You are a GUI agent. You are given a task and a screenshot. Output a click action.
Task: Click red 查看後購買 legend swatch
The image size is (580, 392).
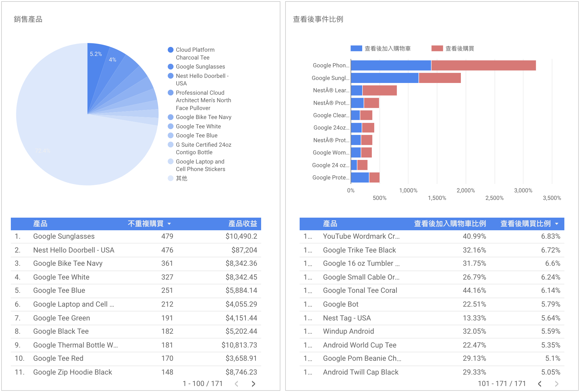[437, 48]
